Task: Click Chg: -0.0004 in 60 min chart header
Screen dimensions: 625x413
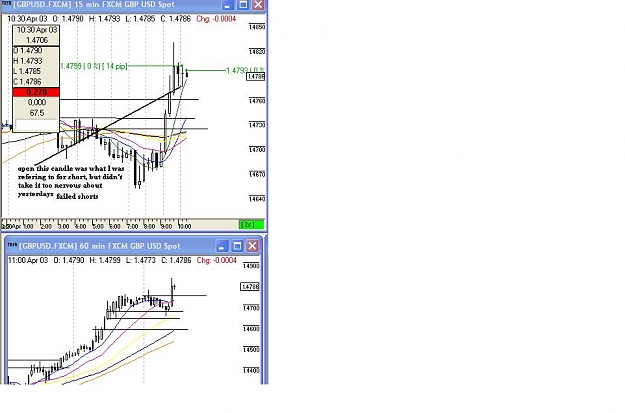Action: (x=217, y=260)
